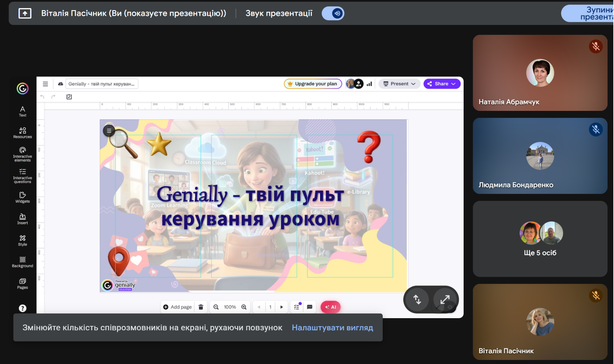Expand the Present dropdown

point(399,84)
